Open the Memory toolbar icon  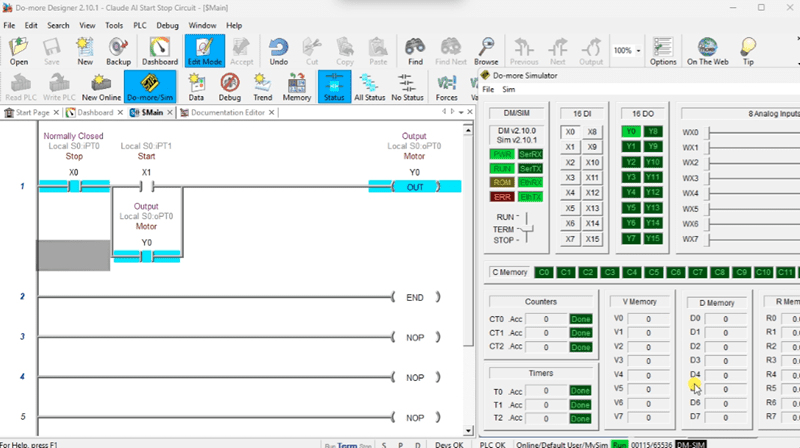point(296,87)
